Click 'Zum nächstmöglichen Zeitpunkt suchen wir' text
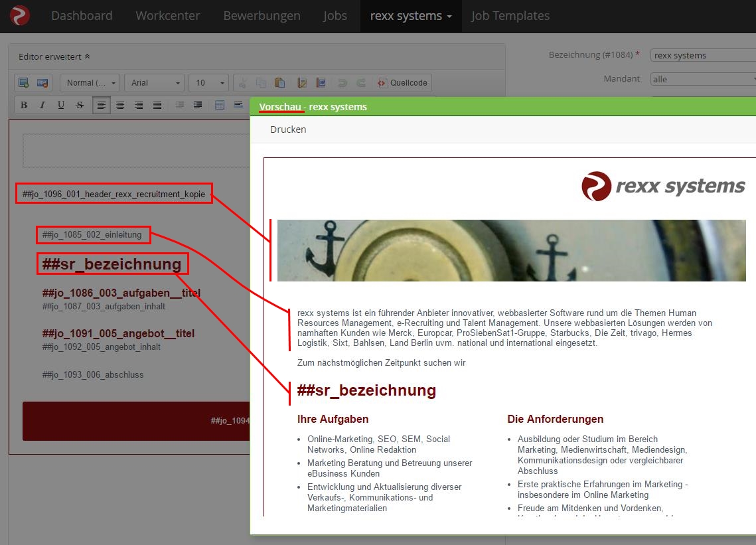 tap(382, 362)
